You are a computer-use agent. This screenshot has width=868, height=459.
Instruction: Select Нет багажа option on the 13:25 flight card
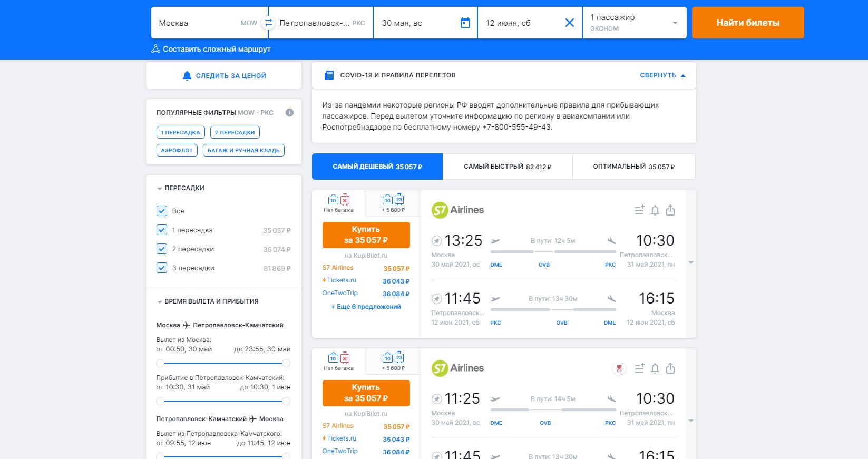click(339, 203)
